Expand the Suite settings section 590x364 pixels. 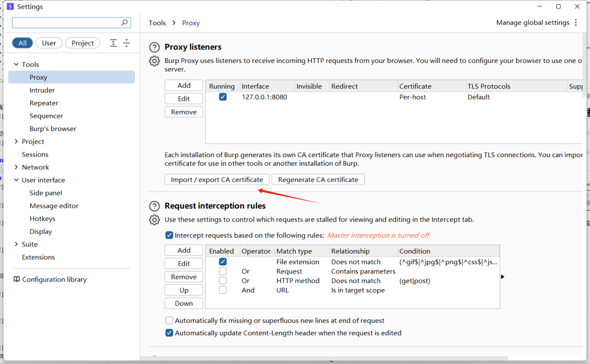click(16, 244)
